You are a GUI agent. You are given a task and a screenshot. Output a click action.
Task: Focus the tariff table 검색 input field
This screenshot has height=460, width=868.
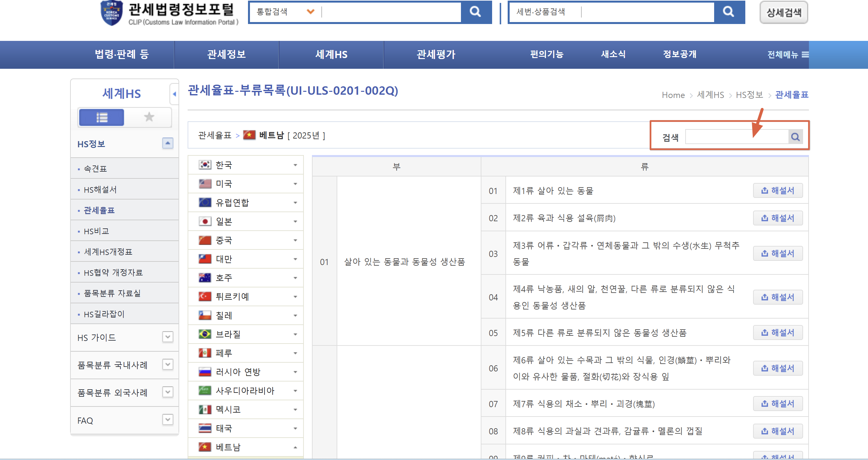click(x=737, y=137)
